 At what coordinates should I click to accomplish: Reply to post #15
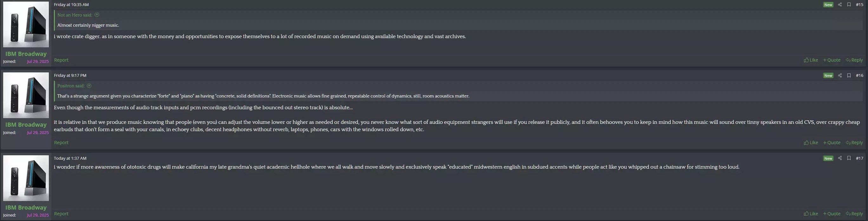(x=854, y=60)
